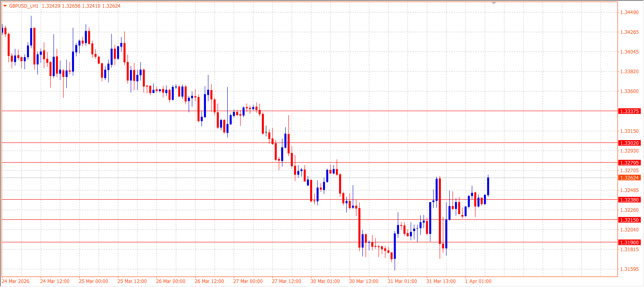Viewport: 644px width, 287px height.
Task: Click the red triangle beside GBPUSD_i,H1
Action: point(5,6)
